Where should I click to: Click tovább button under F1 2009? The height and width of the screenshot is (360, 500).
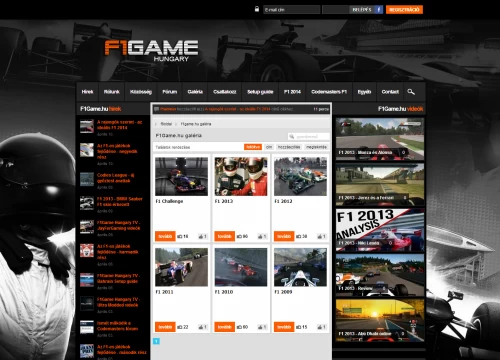coord(284,327)
